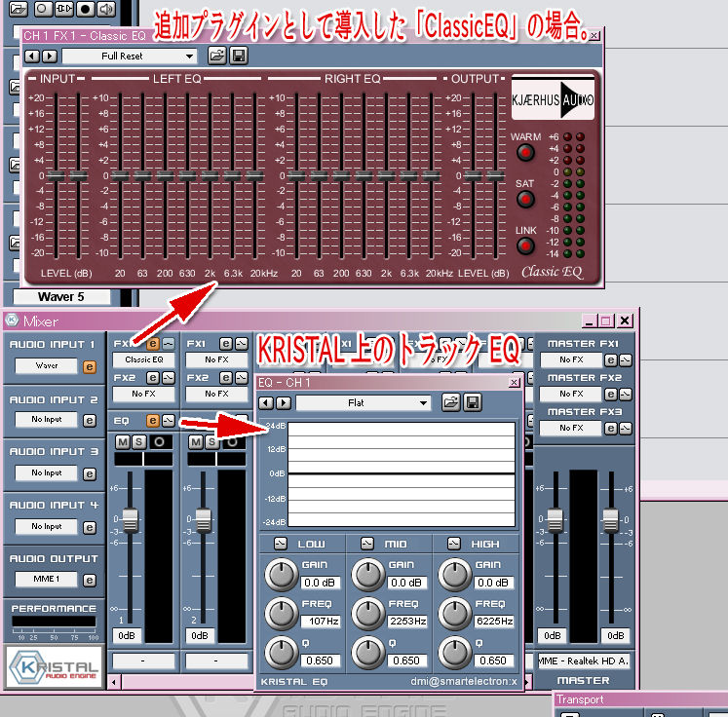Open Audio Input 2 No Input selector

pyautogui.click(x=46, y=419)
